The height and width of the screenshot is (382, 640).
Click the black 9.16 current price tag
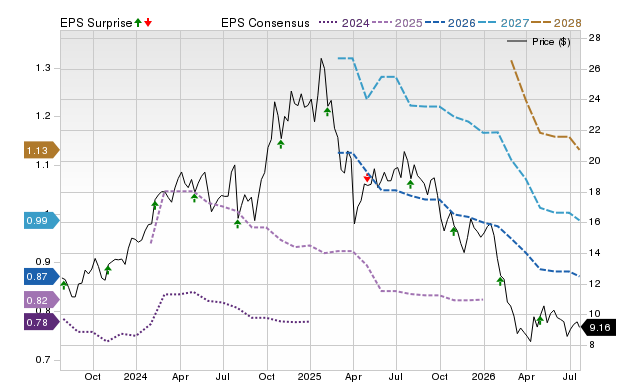click(598, 327)
